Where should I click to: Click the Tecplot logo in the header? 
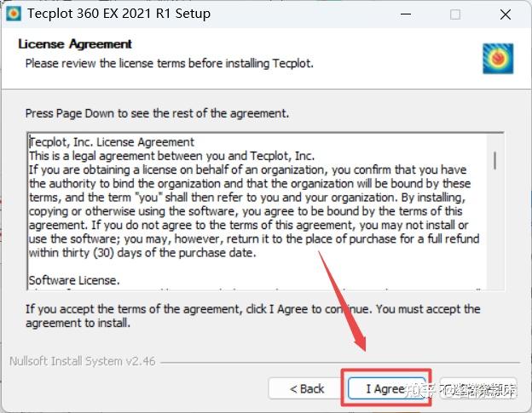(x=497, y=59)
